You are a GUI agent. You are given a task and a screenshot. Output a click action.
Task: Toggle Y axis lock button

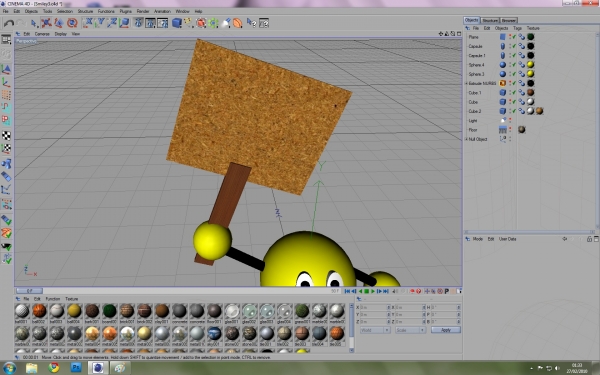point(100,23)
